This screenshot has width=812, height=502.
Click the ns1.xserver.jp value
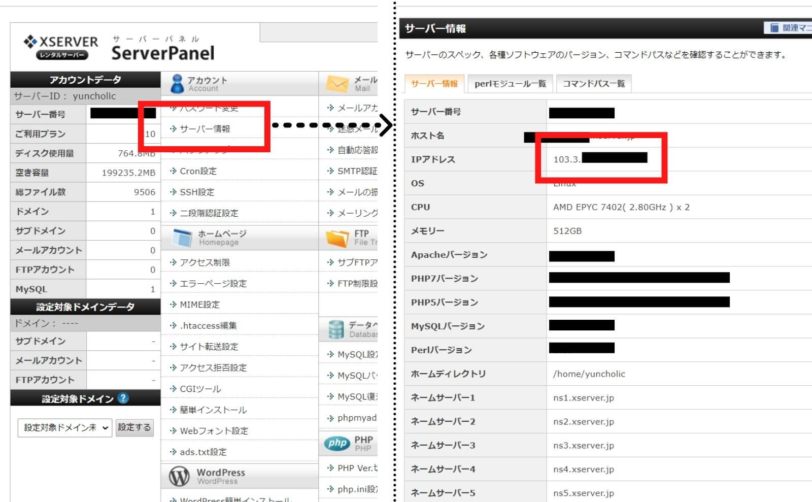(x=583, y=398)
